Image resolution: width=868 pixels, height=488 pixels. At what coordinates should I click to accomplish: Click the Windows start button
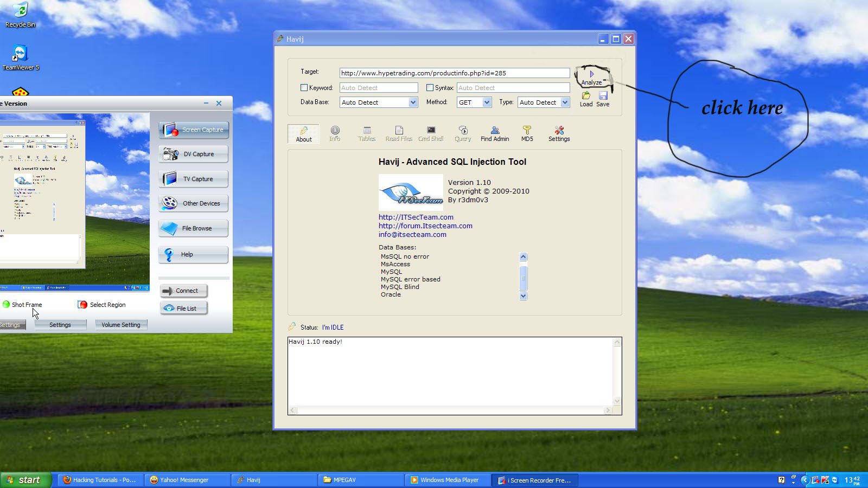[25, 480]
